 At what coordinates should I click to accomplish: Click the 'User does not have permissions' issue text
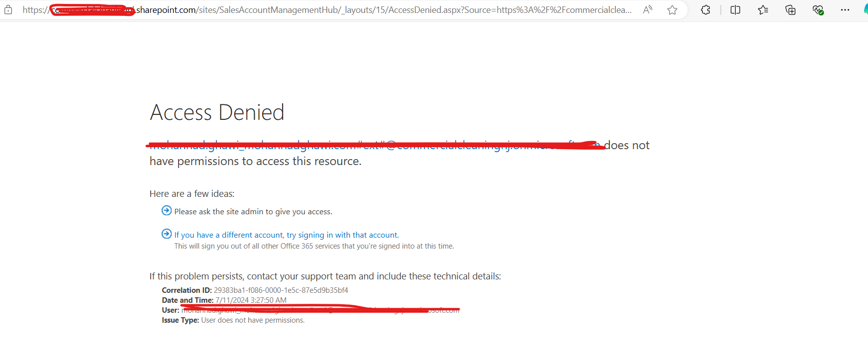pos(253,320)
